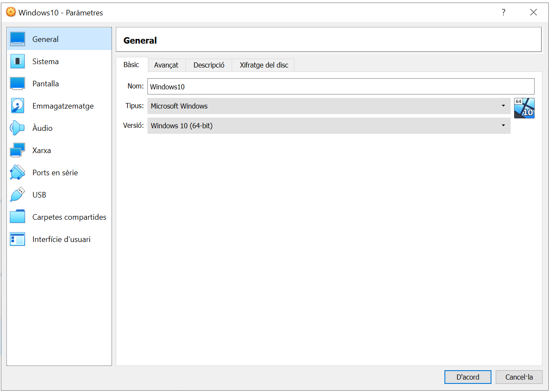Select the Àudio category

59,128
